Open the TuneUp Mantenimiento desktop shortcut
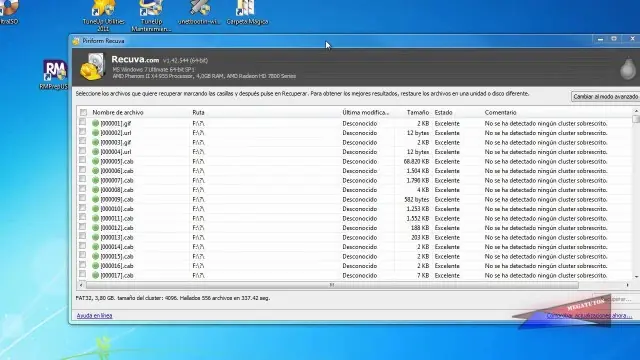The image size is (640, 360). tap(151, 15)
